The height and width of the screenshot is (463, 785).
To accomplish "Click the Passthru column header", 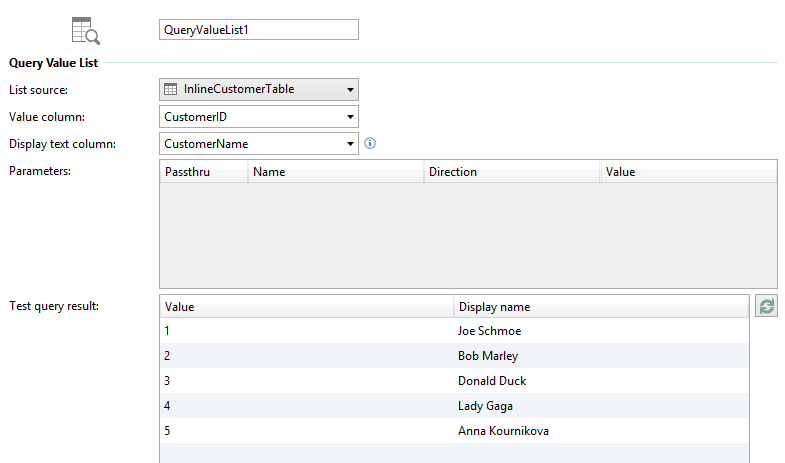I will pyautogui.click(x=204, y=172).
